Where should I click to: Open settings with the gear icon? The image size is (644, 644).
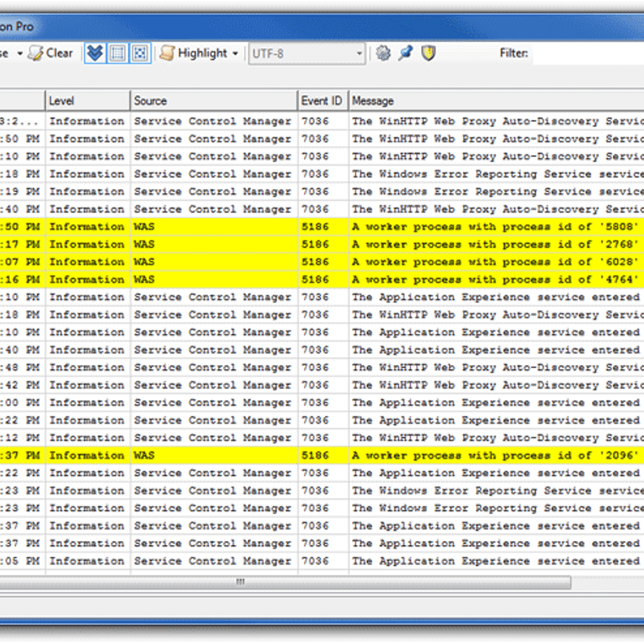coord(383,53)
